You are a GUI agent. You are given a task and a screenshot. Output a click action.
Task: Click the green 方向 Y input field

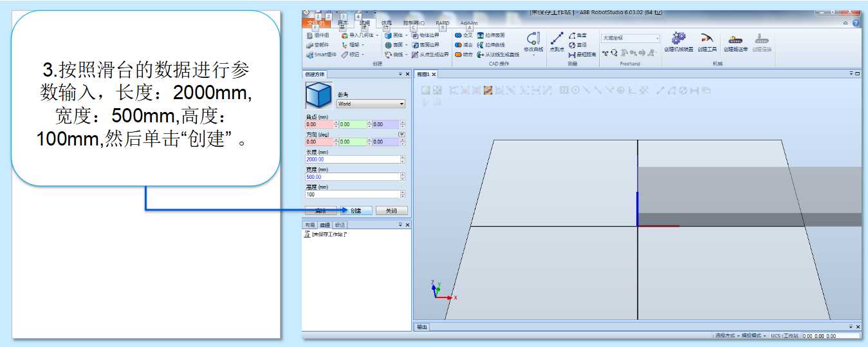[353, 142]
